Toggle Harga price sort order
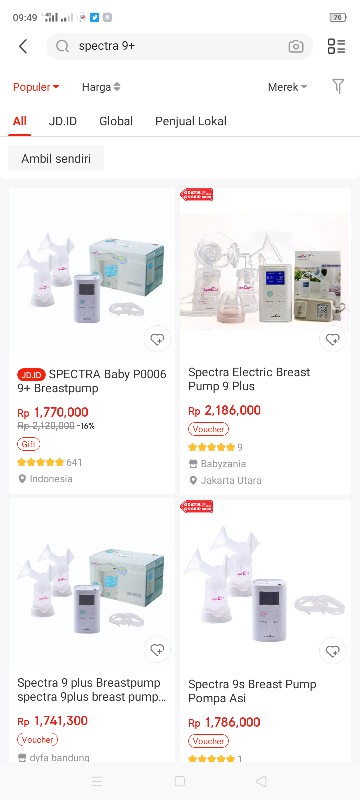 coord(101,87)
